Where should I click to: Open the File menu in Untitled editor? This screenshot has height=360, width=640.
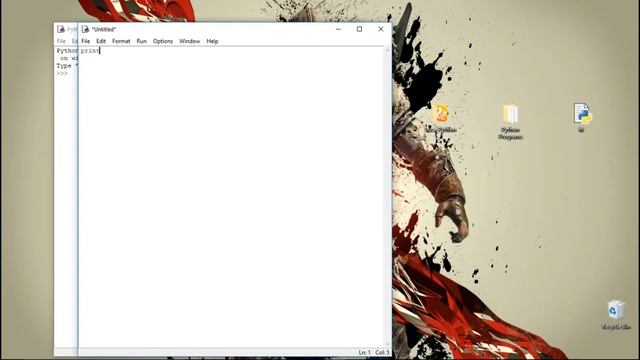pos(85,41)
